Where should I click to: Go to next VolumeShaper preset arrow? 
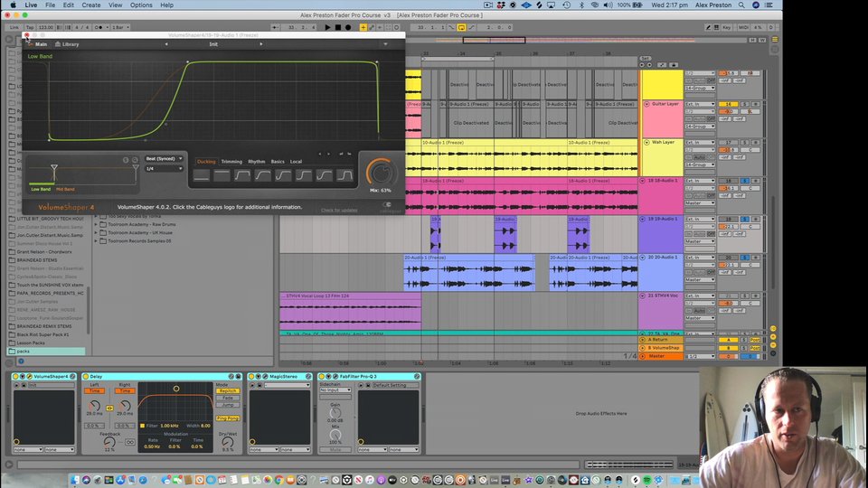pyautogui.click(x=260, y=44)
